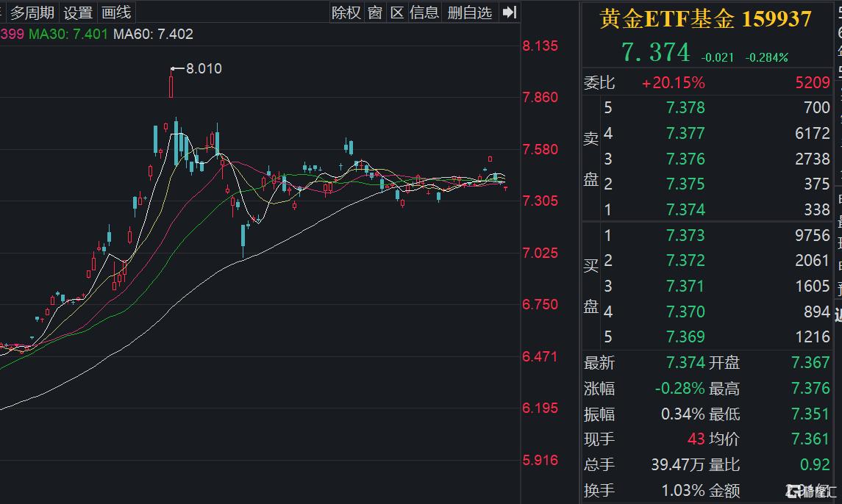Click the 除权 ex-rights button
842x504 pixels.
click(346, 12)
